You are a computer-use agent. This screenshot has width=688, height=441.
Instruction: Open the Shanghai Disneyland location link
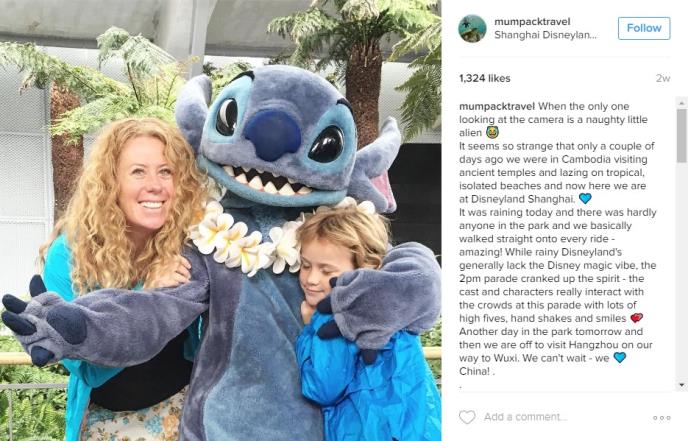545,35
